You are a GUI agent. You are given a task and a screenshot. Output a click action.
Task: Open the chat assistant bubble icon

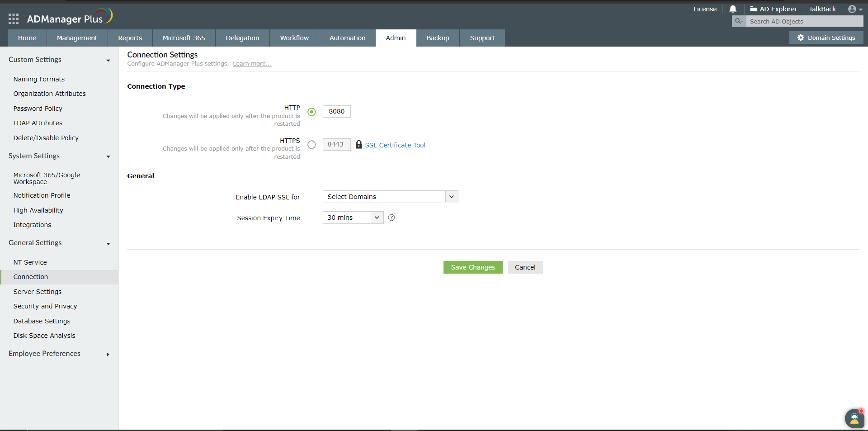854,418
